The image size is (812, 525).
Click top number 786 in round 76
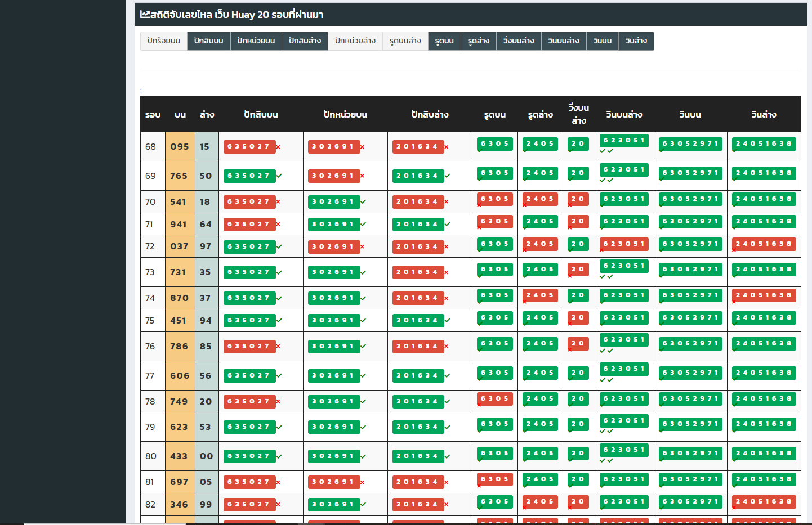(x=179, y=346)
